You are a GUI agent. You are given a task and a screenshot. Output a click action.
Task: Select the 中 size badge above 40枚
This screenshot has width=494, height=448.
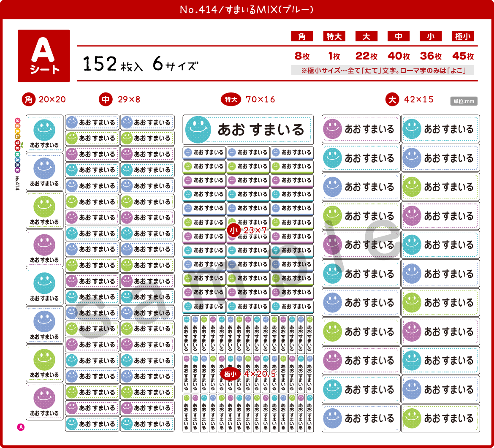(399, 36)
